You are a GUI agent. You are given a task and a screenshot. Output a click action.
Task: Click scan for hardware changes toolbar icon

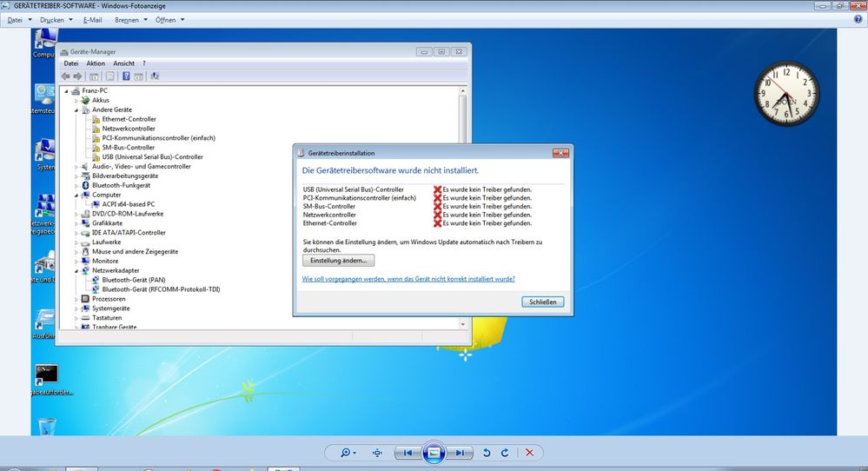[155, 76]
